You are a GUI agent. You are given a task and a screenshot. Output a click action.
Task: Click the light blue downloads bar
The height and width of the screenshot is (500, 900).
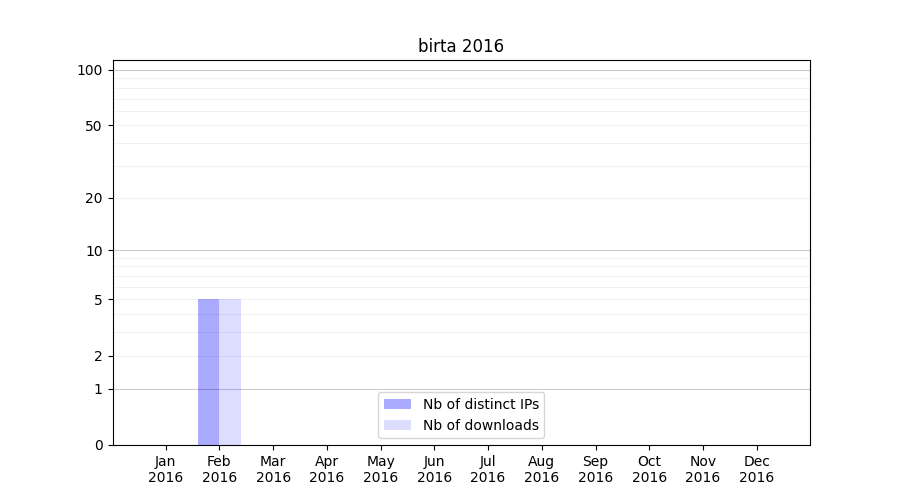click(230, 372)
